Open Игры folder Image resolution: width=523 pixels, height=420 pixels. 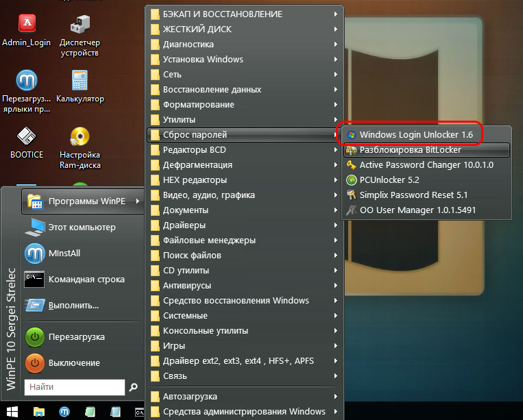coord(245,346)
